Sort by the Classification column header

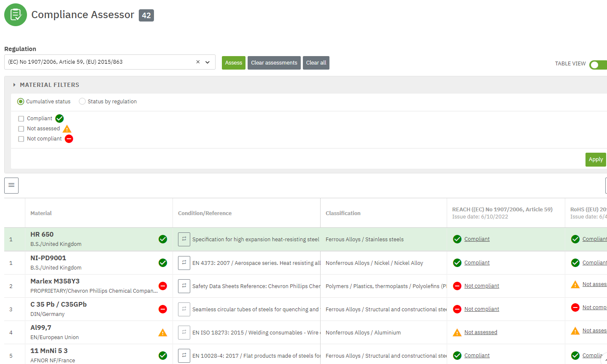click(343, 213)
